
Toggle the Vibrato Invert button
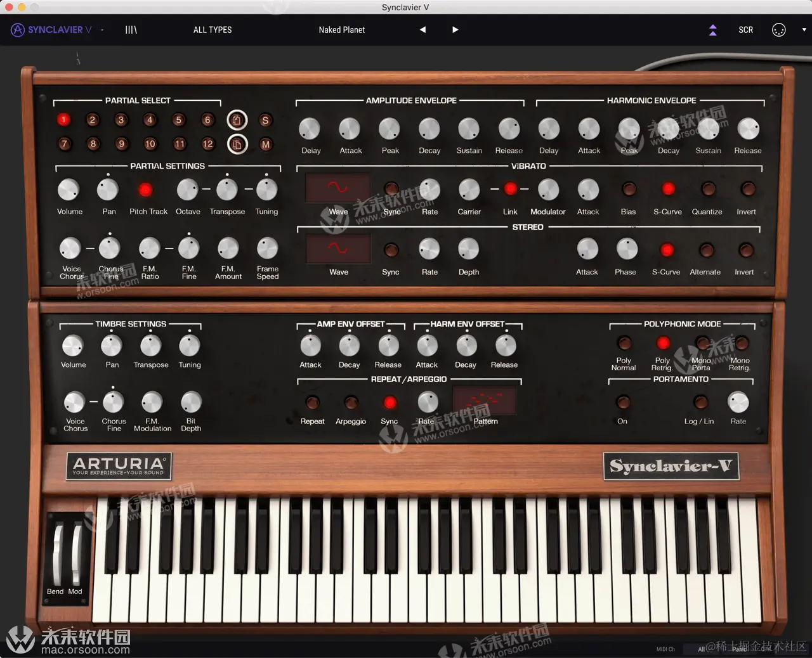747,189
